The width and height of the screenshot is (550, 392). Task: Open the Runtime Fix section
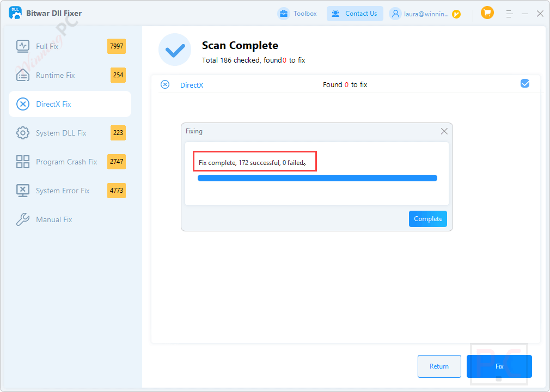pyautogui.click(x=22, y=75)
